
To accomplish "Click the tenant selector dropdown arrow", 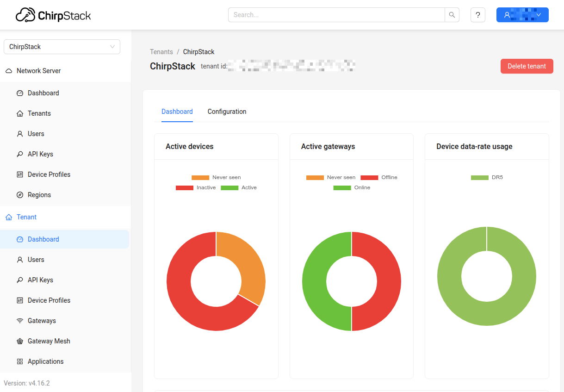I will [x=112, y=47].
